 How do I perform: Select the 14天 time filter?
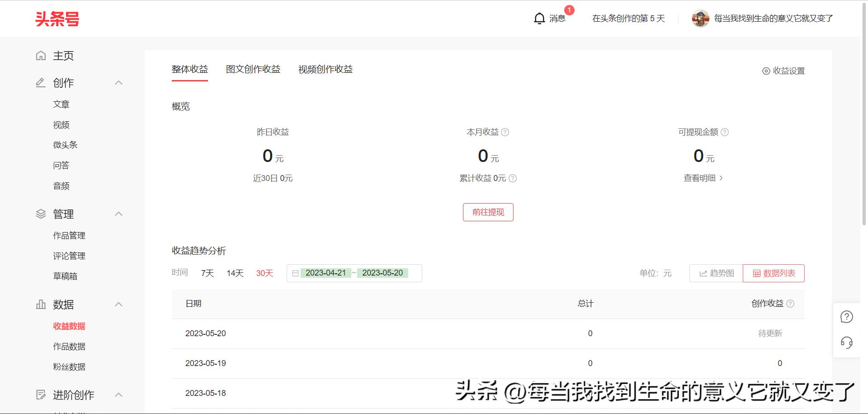click(x=235, y=273)
